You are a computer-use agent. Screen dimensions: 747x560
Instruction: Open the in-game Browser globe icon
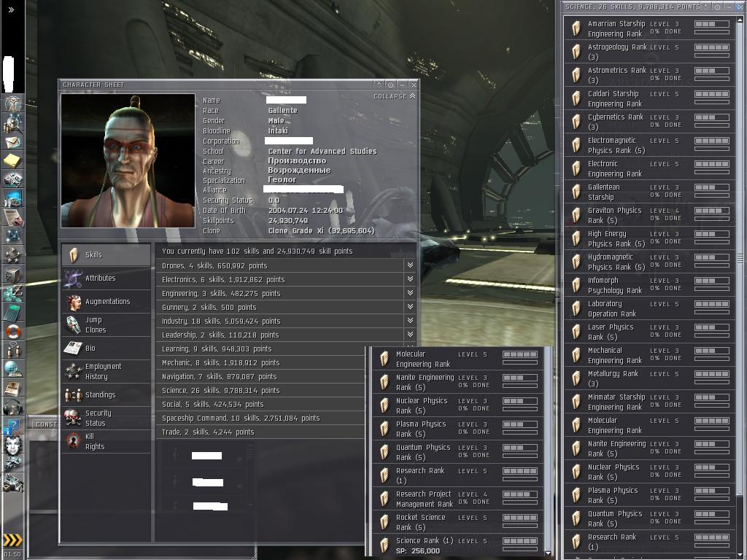point(13,369)
